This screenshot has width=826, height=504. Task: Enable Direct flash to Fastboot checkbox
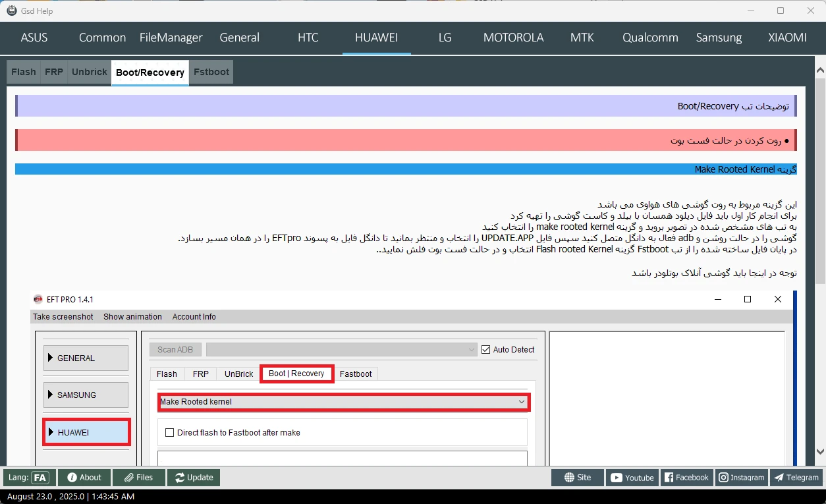coord(170,433)
